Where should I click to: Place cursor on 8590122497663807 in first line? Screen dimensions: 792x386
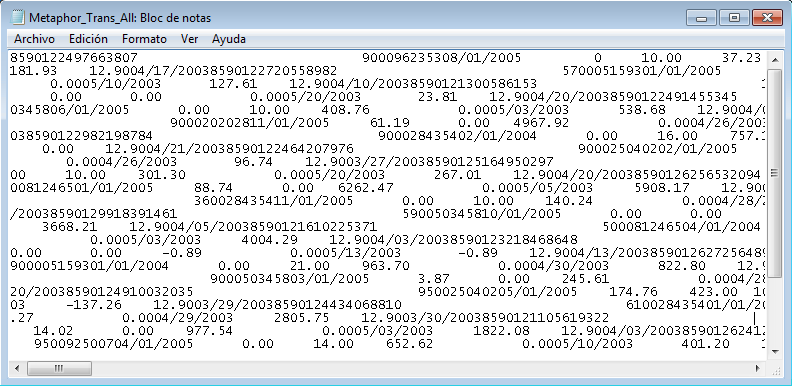pos(73,58)
